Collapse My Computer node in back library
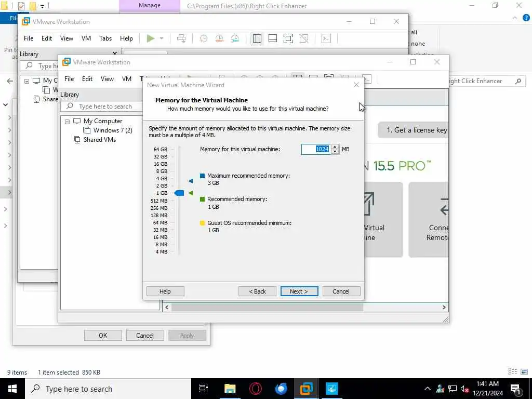 click(27, 81)
